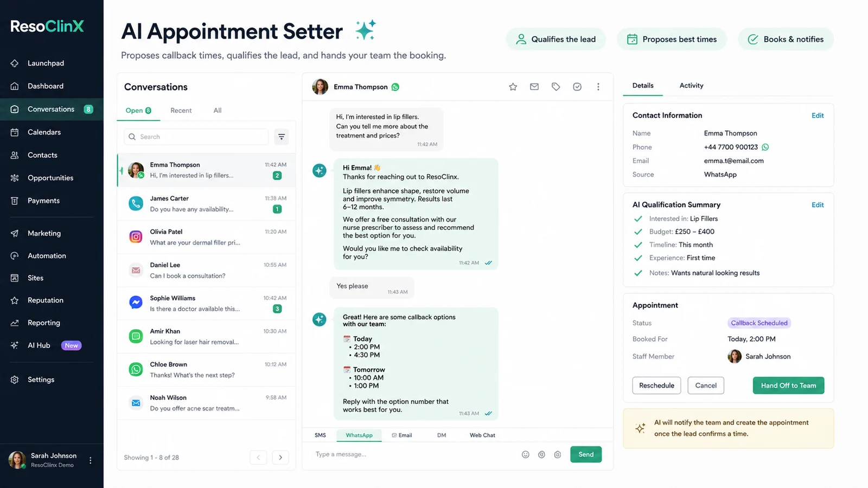Open James Carter conversation
868x488 pixels.
(x=207, y=204)
